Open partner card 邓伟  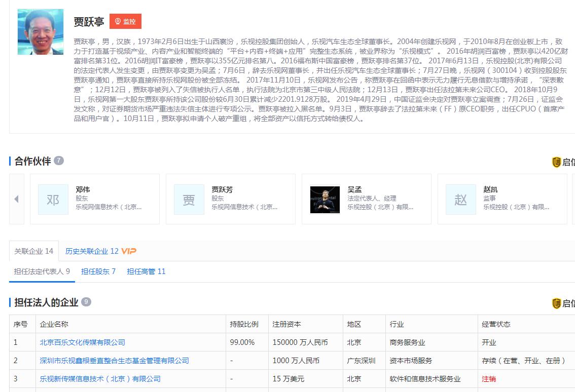click(x=95, y=199)
